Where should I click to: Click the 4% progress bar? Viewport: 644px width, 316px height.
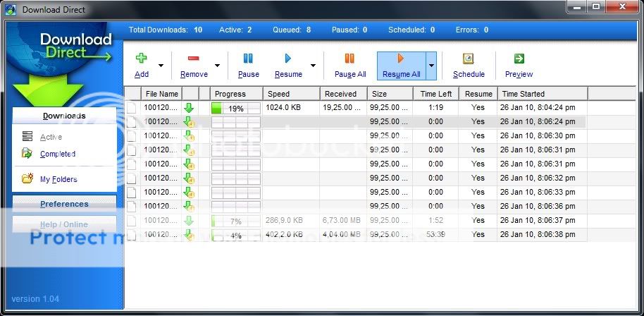point(236,236)
